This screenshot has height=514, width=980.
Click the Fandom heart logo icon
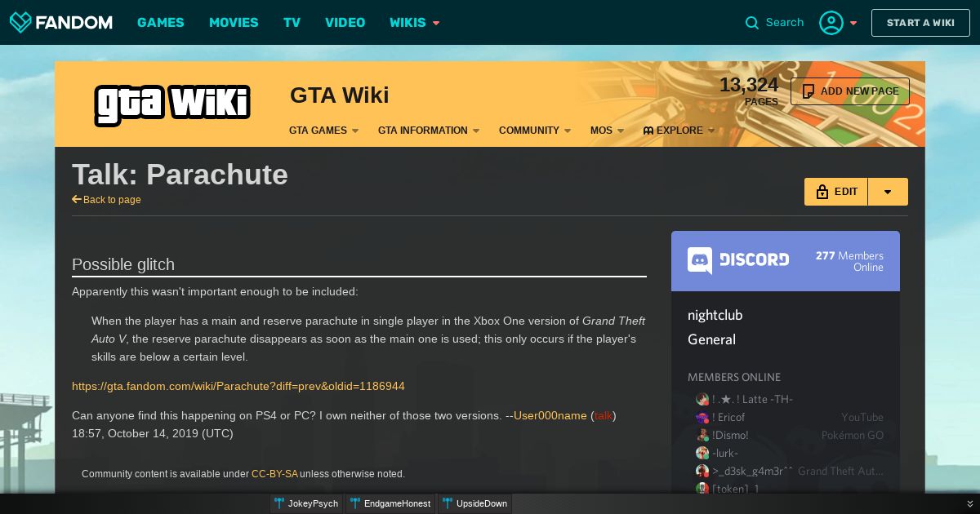pyautogui.click(x=20, y=22)
